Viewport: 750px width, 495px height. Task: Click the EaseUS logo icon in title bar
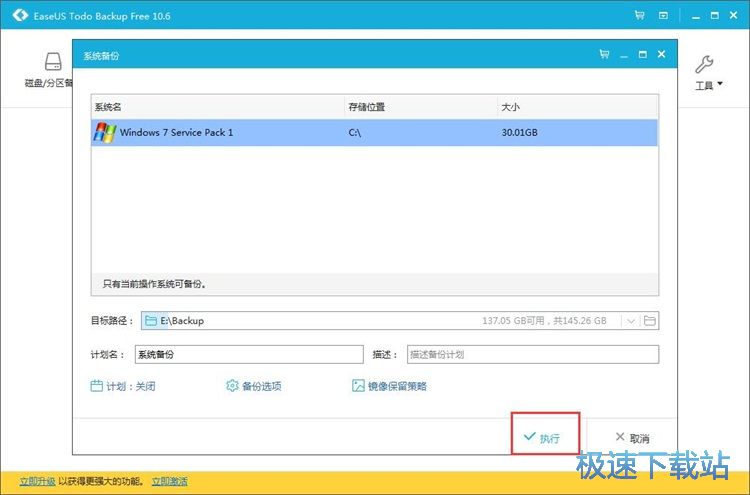click(20, 15)
